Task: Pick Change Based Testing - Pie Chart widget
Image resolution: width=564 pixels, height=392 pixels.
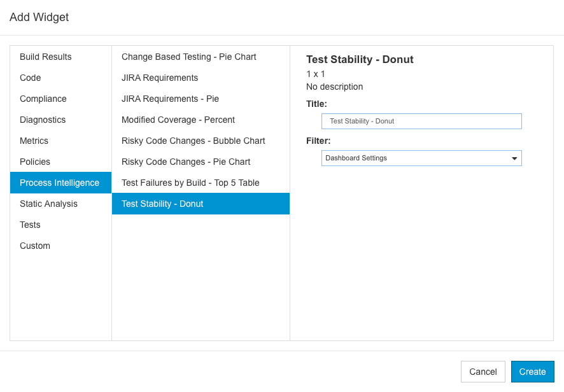Action: click(201, 57)
